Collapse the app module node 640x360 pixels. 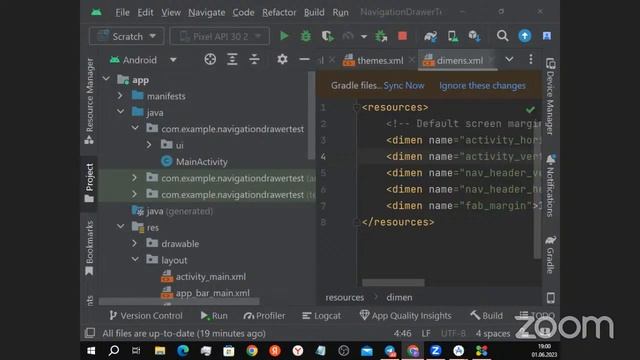(x=106, y=79)
